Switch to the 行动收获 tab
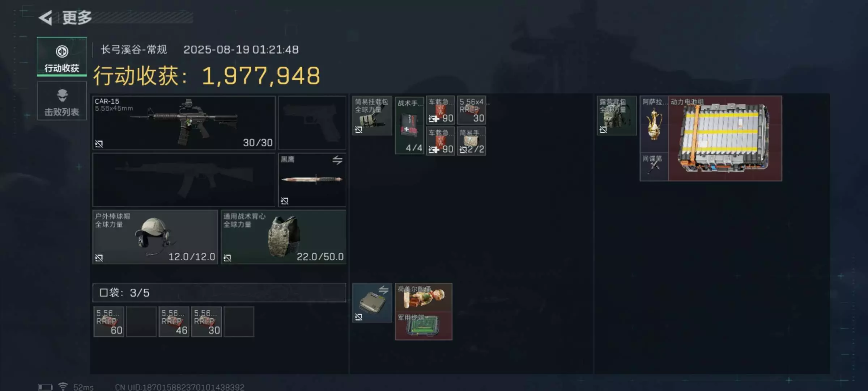The image size is (868, 391). pos(62,57)
